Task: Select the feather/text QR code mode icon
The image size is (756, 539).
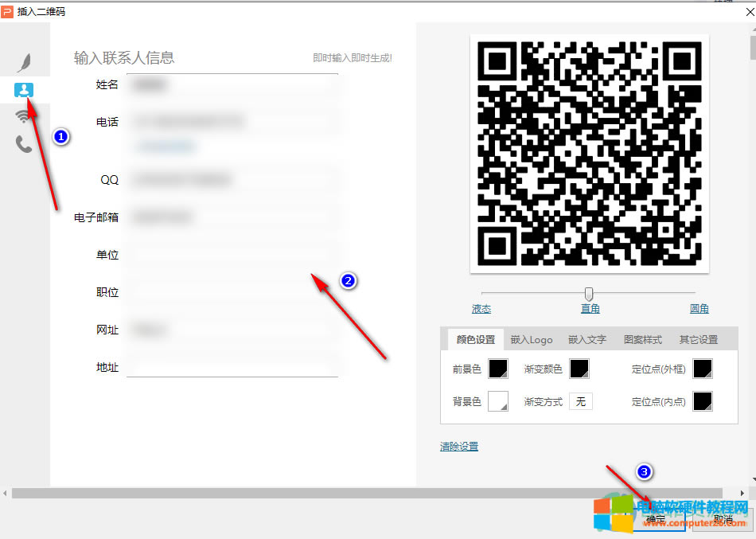Action: click(24, 61)
